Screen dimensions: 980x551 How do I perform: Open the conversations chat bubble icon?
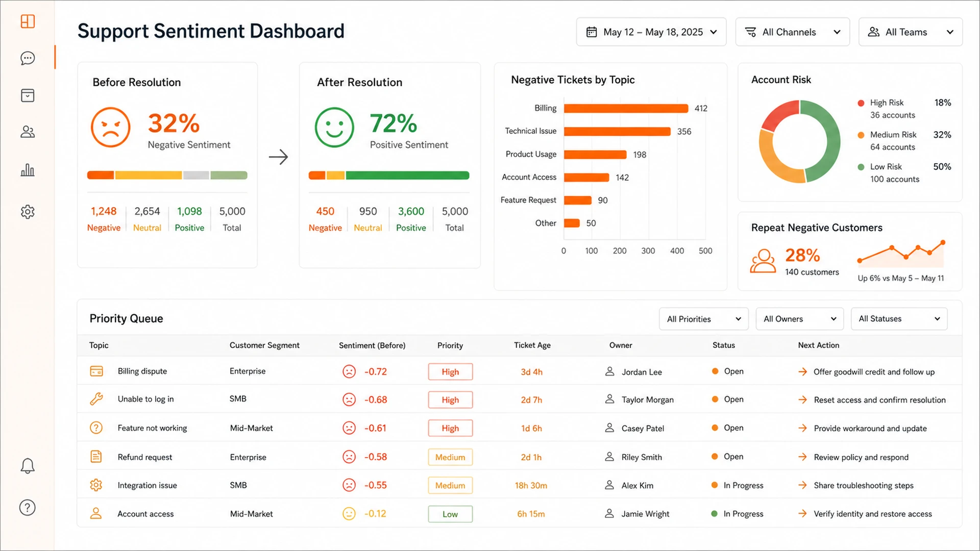28,58
